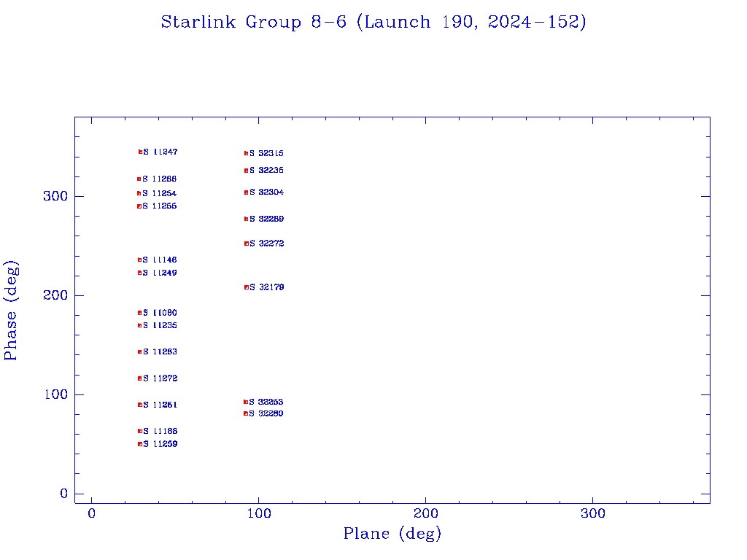Image resolution: width=747 pixels, height=560 pixels.
Task: Click the '300' tick label on Phase axis
Action: (55, 196)
